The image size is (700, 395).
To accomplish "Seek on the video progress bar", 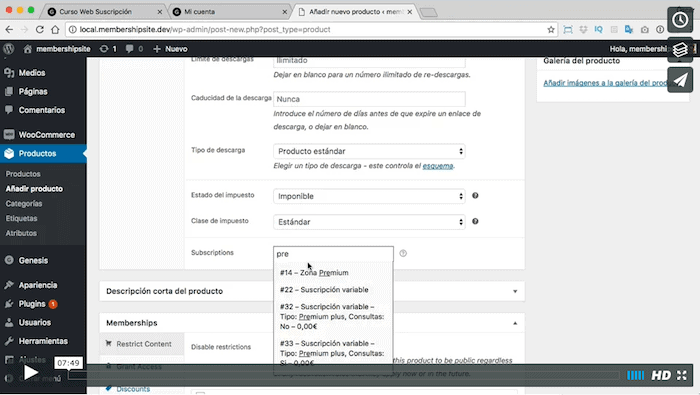I will click(344, 376).
